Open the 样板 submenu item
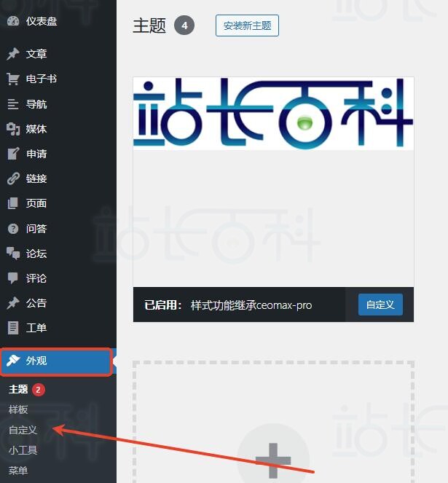448x483 pixels. (x=18, y=409)
